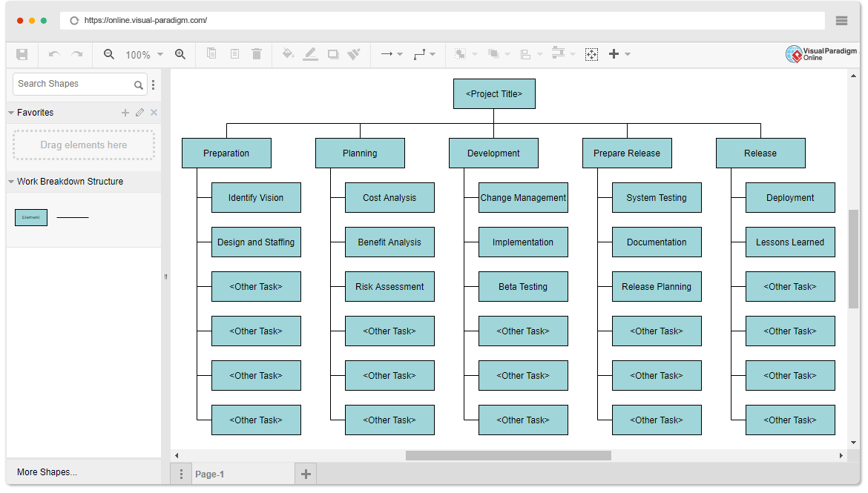868x493 pixels.
Task: Select the Risk Assessment task box
Action: pos(389,287)
